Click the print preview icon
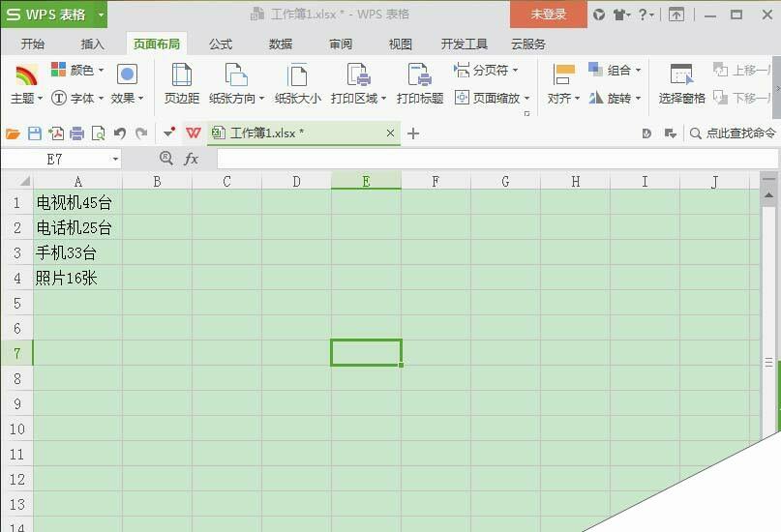 pyautogui.click(x=98, y=133)
